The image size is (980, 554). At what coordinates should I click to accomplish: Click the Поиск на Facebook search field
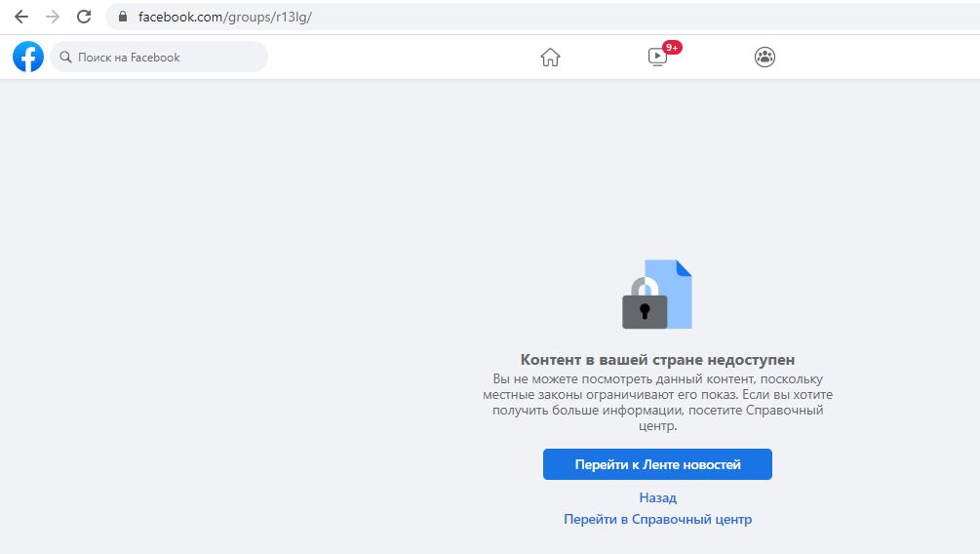click(159, 57)
